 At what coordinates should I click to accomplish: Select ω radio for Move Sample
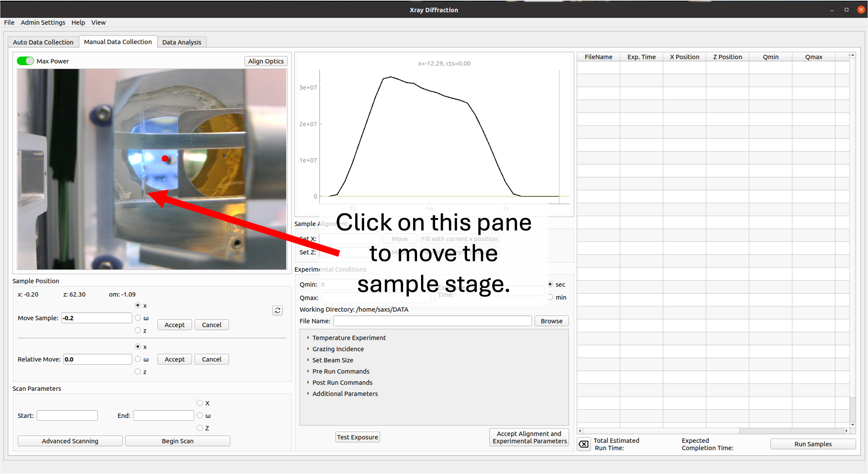point(138,317)
